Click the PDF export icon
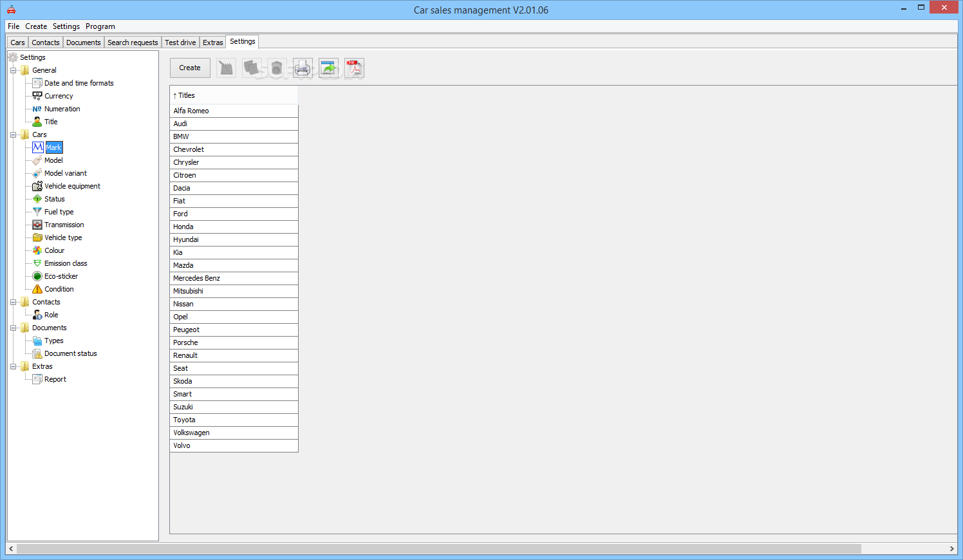Screen dimensions: 963x560 (354, 68)
